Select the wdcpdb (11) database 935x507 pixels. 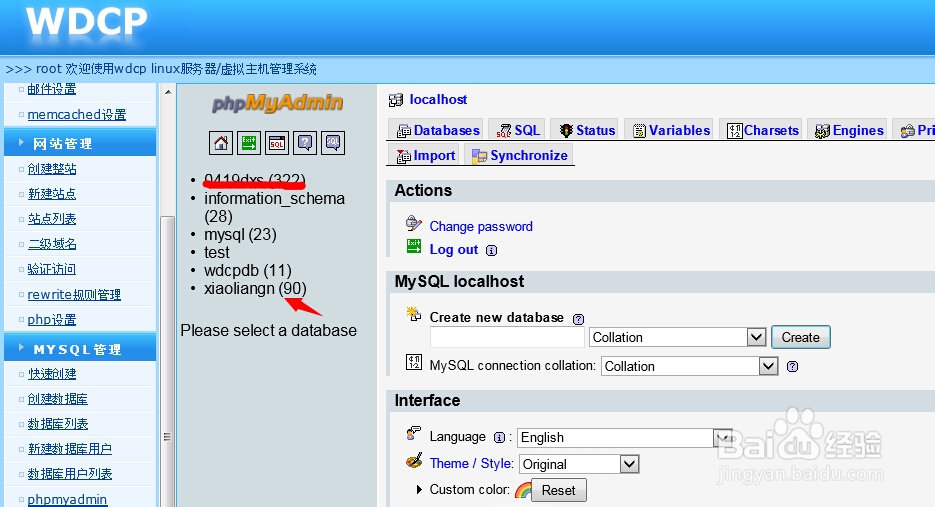click(x=247, y=270)
